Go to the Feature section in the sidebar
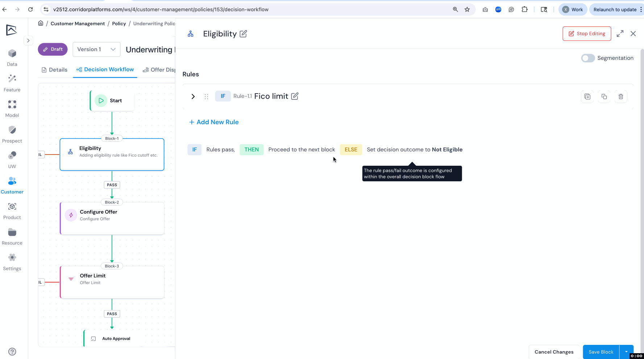 point(12,83)
